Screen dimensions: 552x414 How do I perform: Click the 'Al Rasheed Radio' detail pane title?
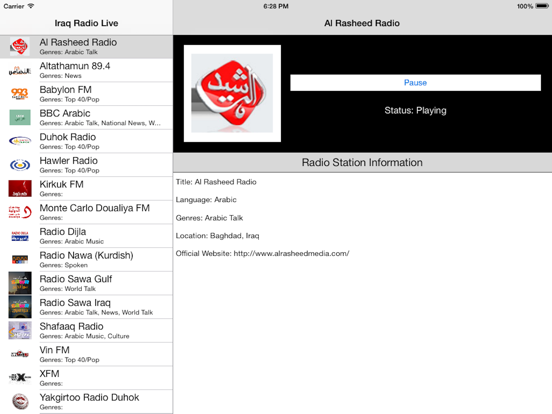click(362, 23)
